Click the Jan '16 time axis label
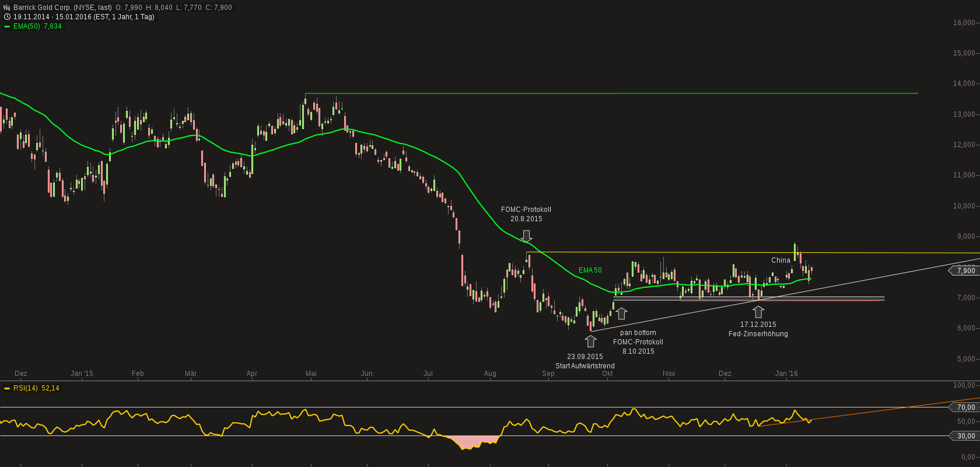Viewport: 980px width, 467px height. 786,374
